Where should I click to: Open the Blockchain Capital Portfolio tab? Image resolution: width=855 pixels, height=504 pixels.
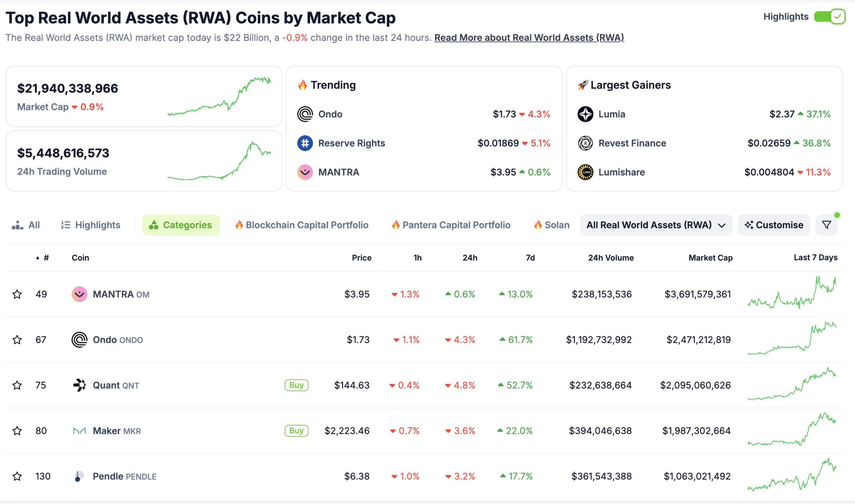coord(302,225)
